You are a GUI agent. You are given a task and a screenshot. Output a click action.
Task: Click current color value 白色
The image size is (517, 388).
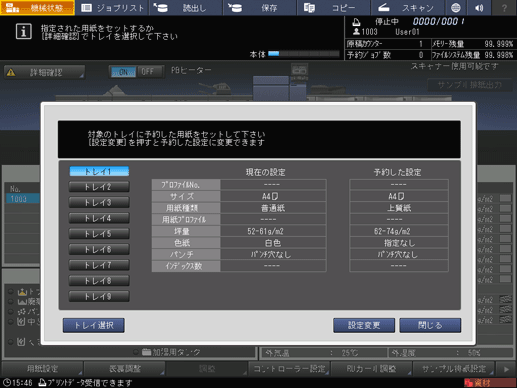pyautogui.click(x=273, y=243)
